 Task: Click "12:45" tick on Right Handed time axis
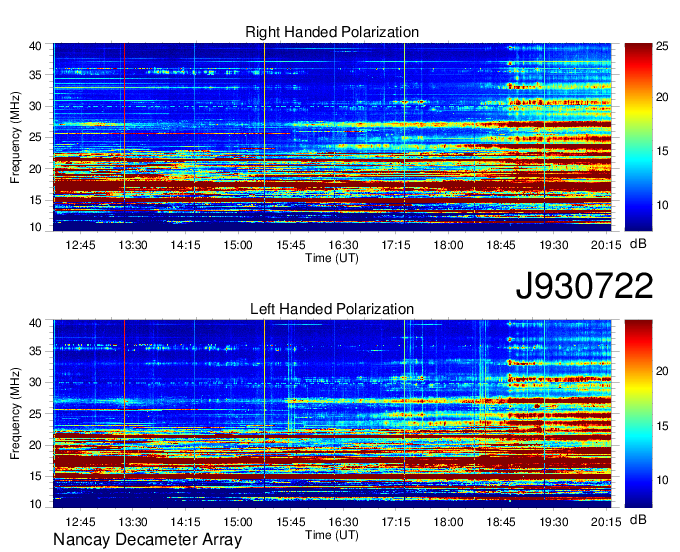(80, 245)
